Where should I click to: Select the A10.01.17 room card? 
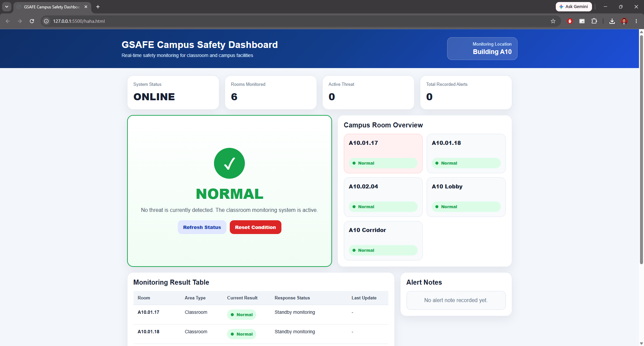[383, 154]
